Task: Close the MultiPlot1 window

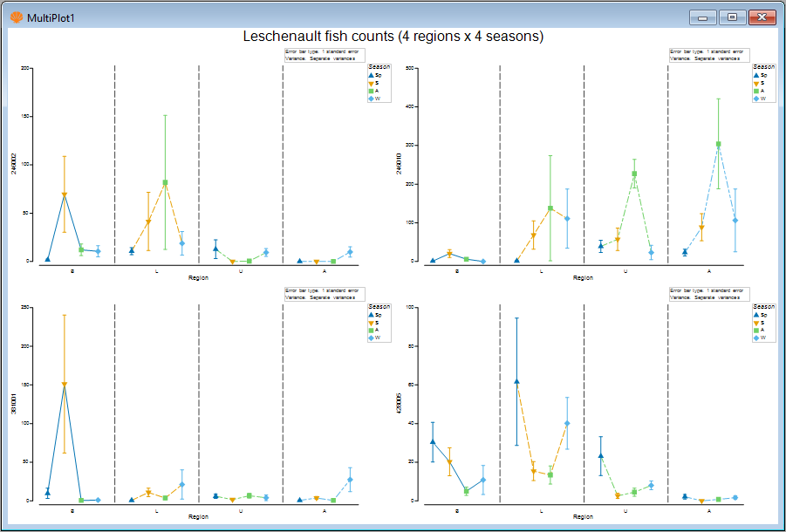Action: [762, 17]
